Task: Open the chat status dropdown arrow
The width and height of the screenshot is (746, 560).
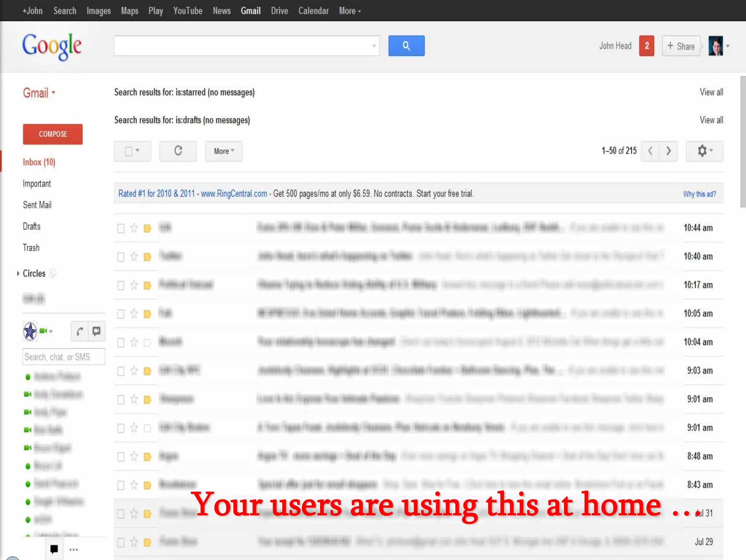Action: click(x=51, y=331)
